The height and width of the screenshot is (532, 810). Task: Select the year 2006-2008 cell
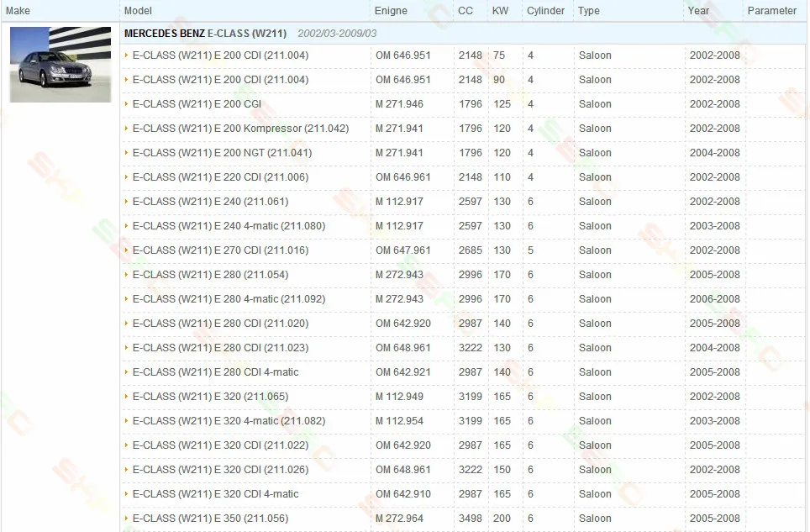pyautogui.click(x=714, y=299)
